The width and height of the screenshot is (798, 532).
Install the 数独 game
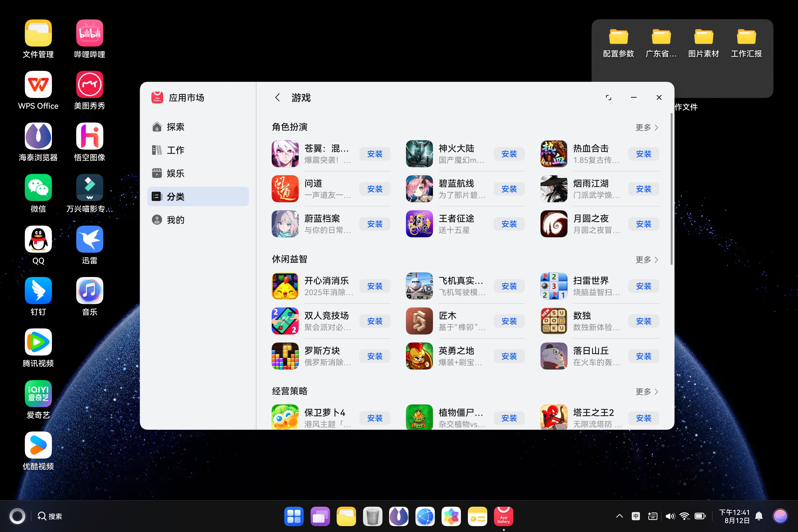644,321
